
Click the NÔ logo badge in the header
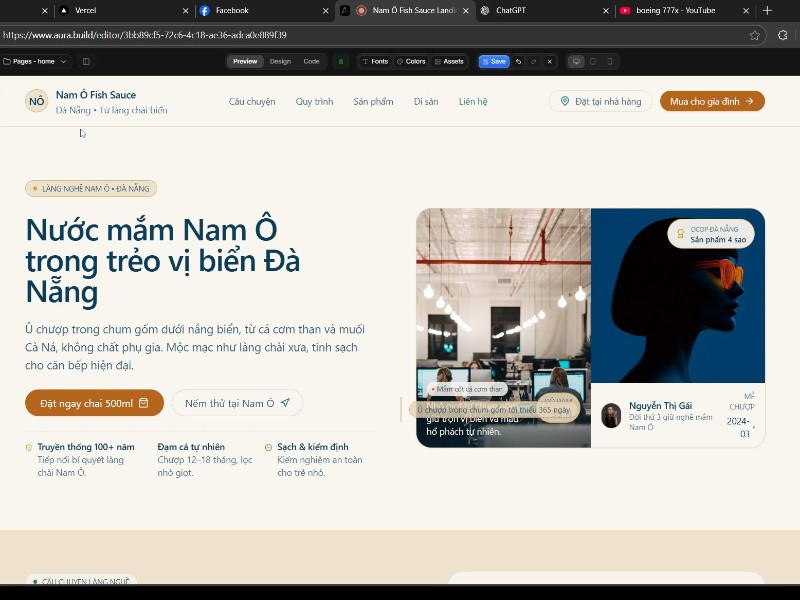pyautogui.click(x=37, y=101)
